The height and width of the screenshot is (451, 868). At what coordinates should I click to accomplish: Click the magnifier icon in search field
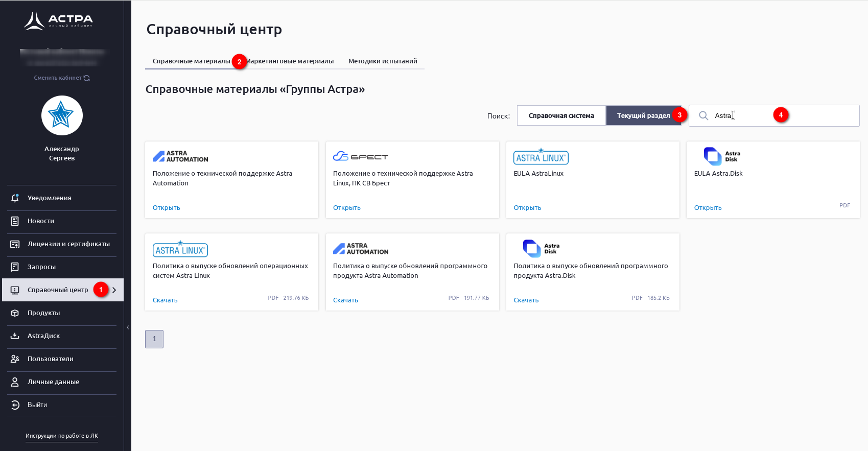point(703,116)
